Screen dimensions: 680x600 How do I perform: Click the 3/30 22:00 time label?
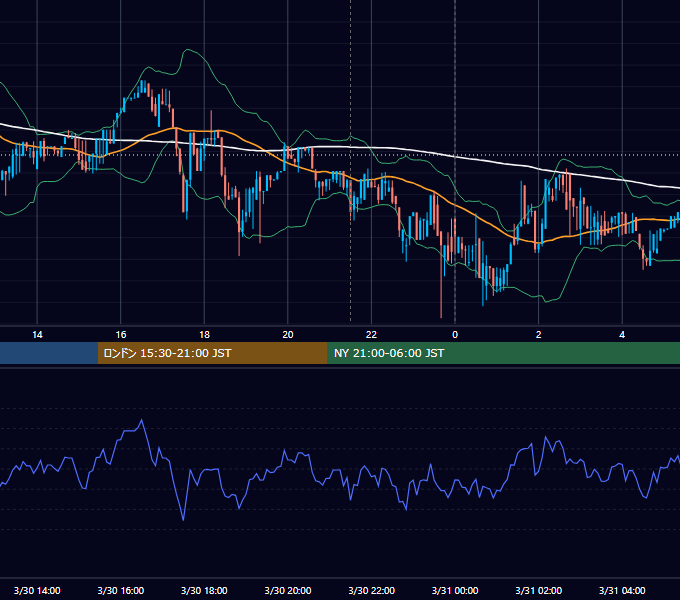tap(372, 590)
